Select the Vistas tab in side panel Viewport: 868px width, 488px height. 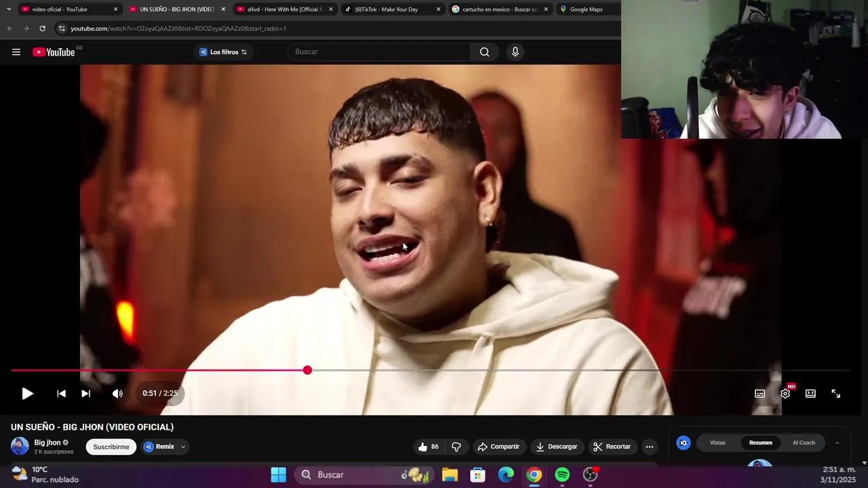(717, 443)
